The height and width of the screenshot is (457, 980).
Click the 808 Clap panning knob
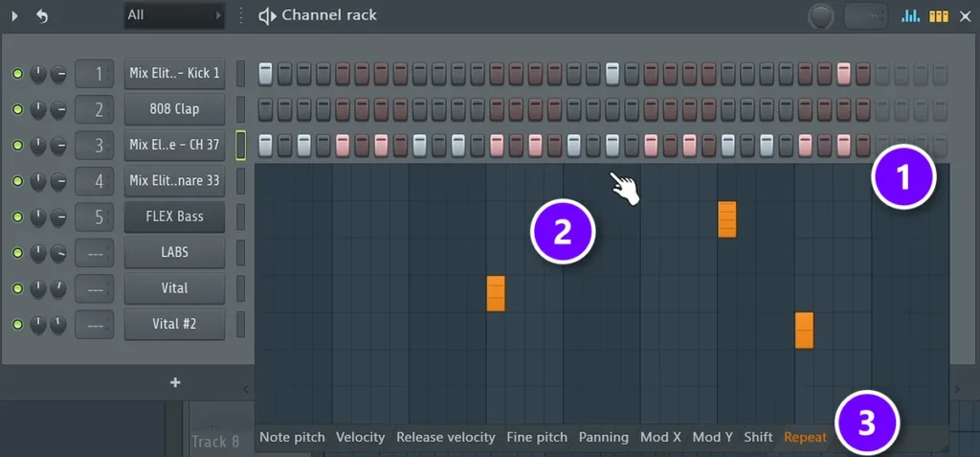pos(38,109)
